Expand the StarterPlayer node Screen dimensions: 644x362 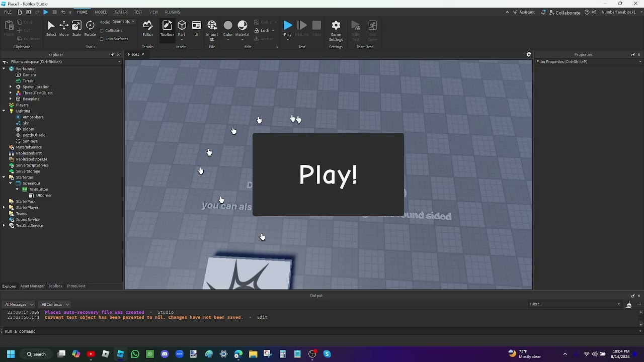click(x=4, y=208)
